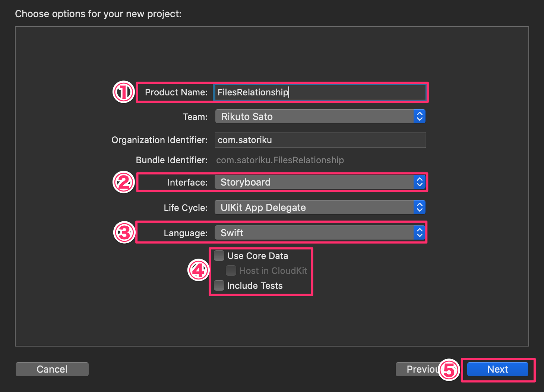Click the circled number 2 annotation badge
Screen dimensions: 544x392
pos(123,182)
